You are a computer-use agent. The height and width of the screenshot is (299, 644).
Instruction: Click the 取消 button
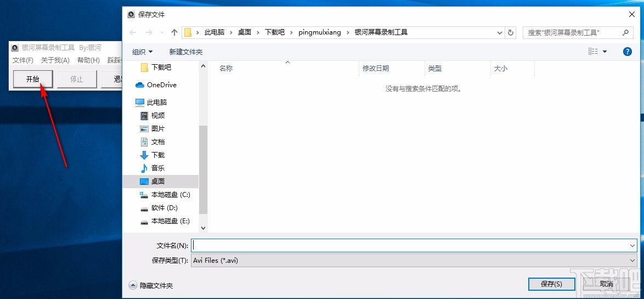coord(606,284)
